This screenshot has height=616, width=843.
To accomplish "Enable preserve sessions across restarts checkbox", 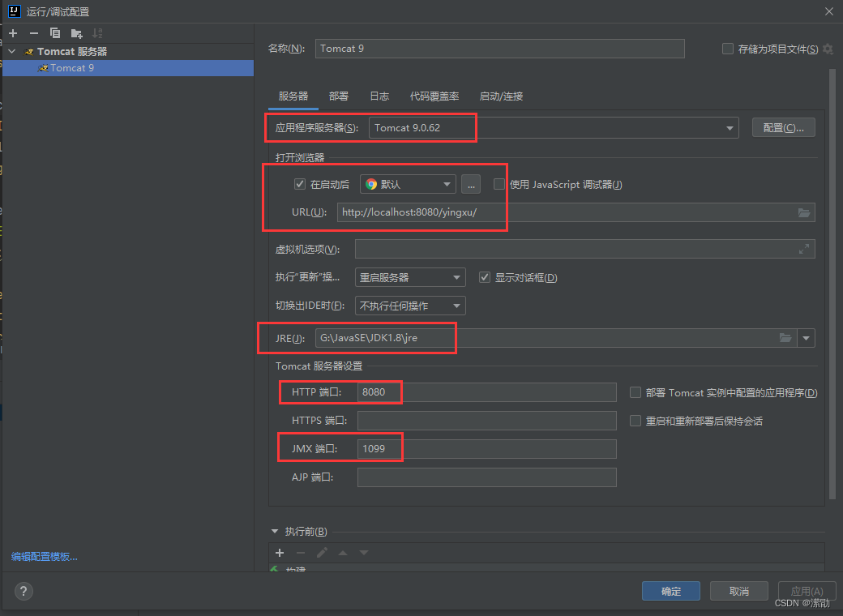I will pos(635,421).
